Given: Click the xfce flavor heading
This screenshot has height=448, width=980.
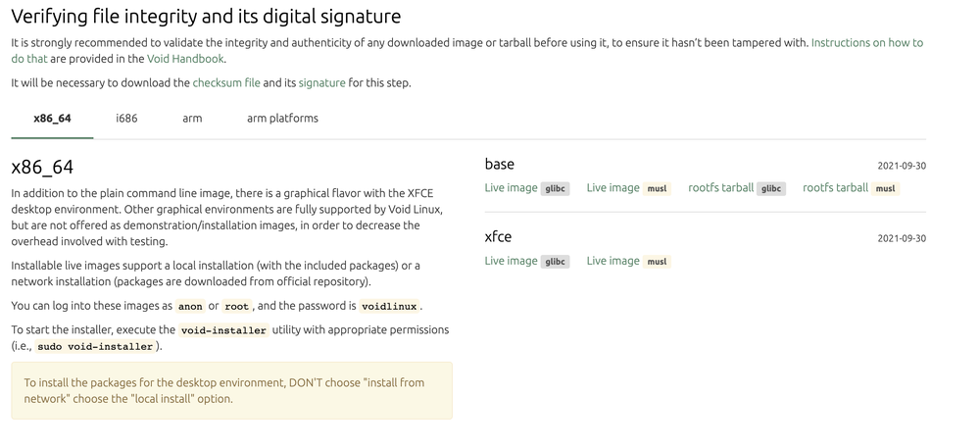Looking at the screenshot, I should 498,237.
